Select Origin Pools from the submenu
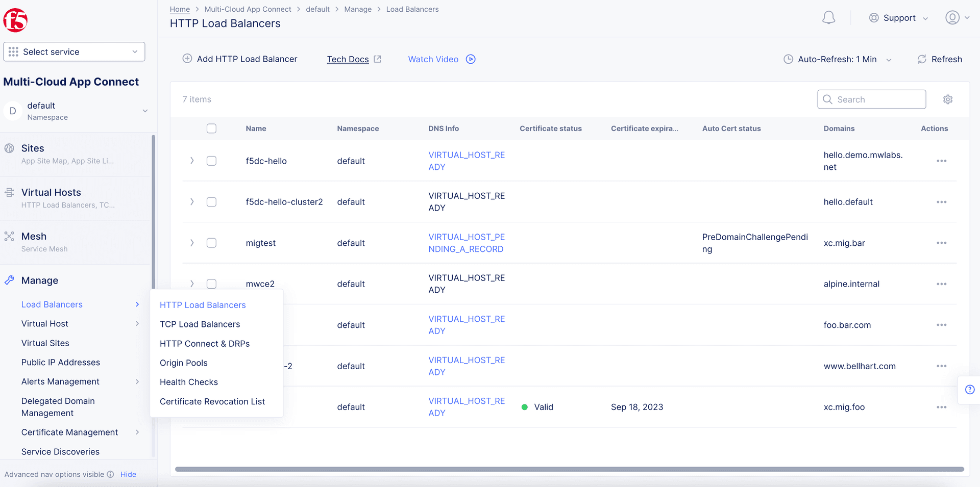Image resolution: width=980 pixels, height=487 pixels. (183, 363)
